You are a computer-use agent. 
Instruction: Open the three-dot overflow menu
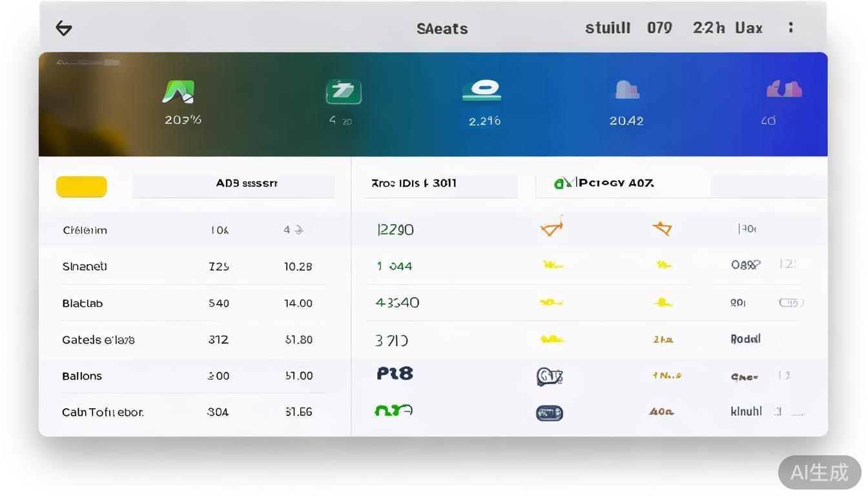click(790, 28)
